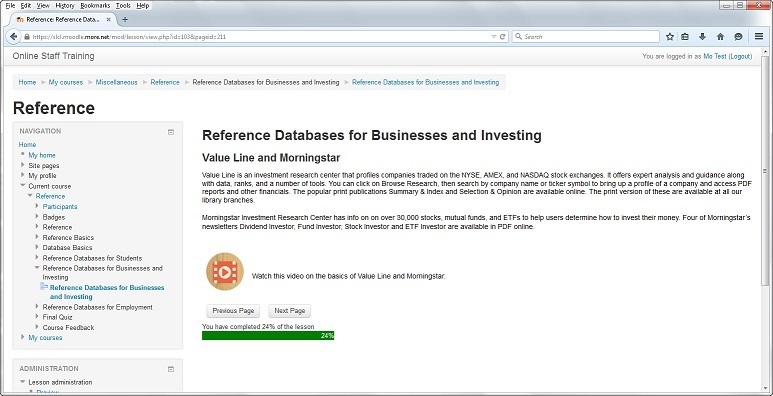Click the search magnifier icon
The height and width of the screenshot is (396, 773).
click(518, 36)
